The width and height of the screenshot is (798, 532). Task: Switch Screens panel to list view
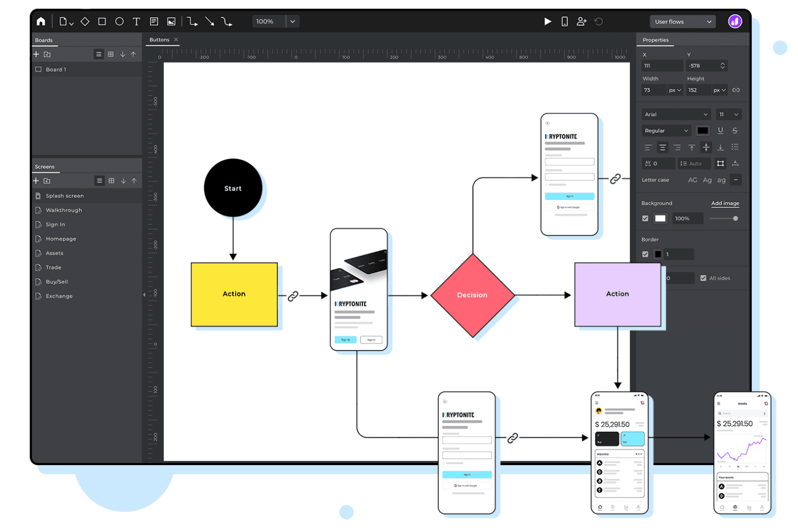pos(99,181)
